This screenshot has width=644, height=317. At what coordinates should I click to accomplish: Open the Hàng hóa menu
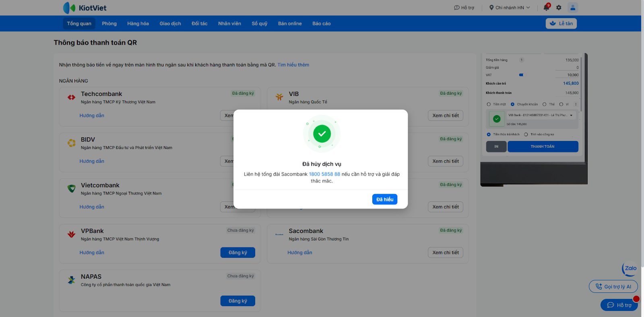pos(138,23)
